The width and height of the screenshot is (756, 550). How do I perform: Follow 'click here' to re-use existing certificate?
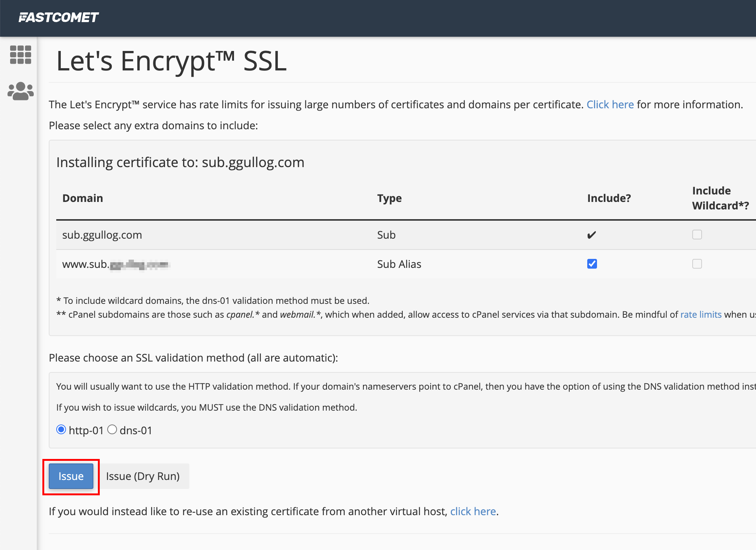tap(473, 511)
